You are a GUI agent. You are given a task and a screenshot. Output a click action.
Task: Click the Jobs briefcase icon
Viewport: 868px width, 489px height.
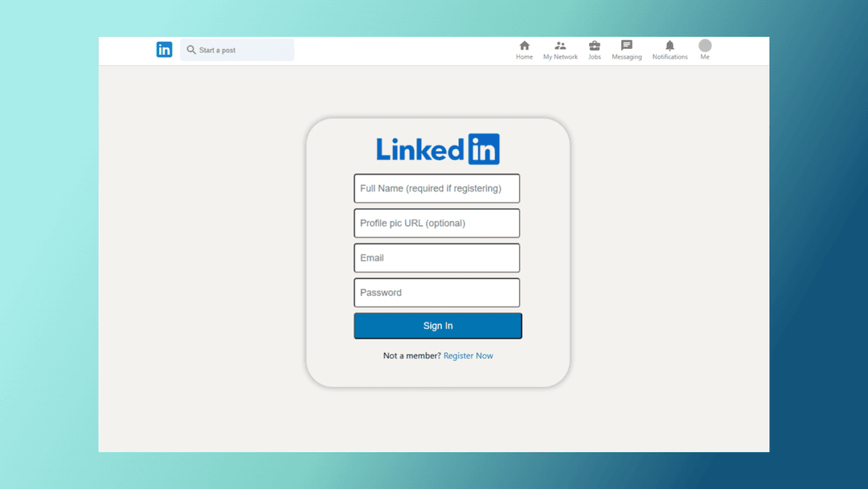pyautogui.click(x=595, y=46)
